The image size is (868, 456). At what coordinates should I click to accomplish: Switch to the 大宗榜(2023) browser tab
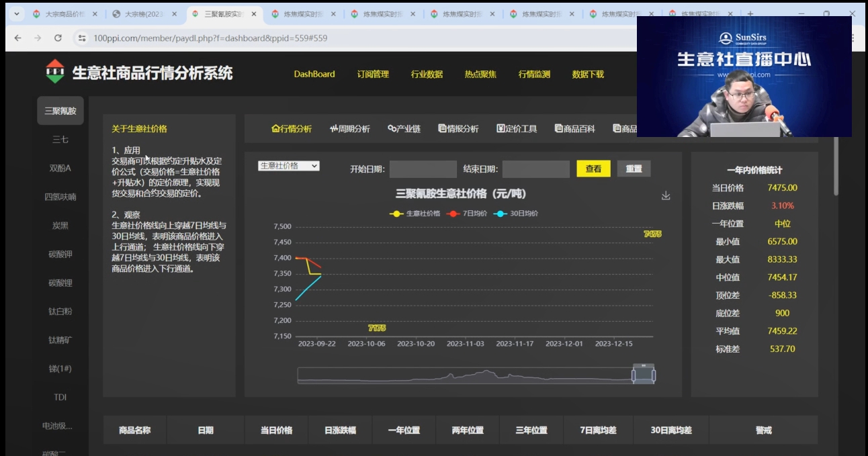[144, 14]
